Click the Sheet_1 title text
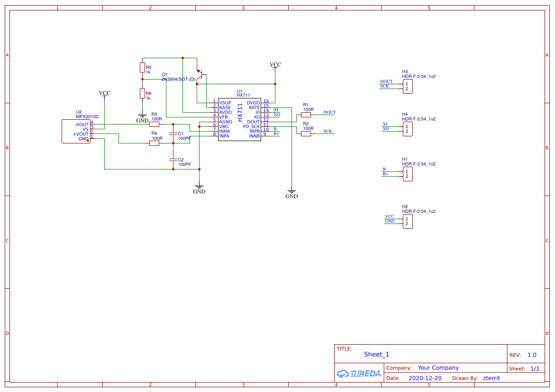 pyautogui.click(x=376, y=355)
